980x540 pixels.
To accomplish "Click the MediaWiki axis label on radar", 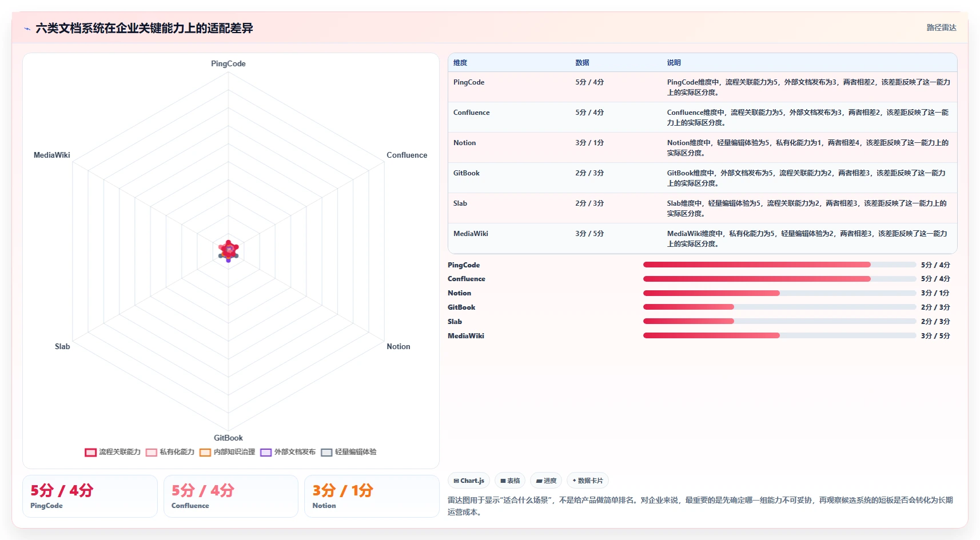I will (52, 155).
